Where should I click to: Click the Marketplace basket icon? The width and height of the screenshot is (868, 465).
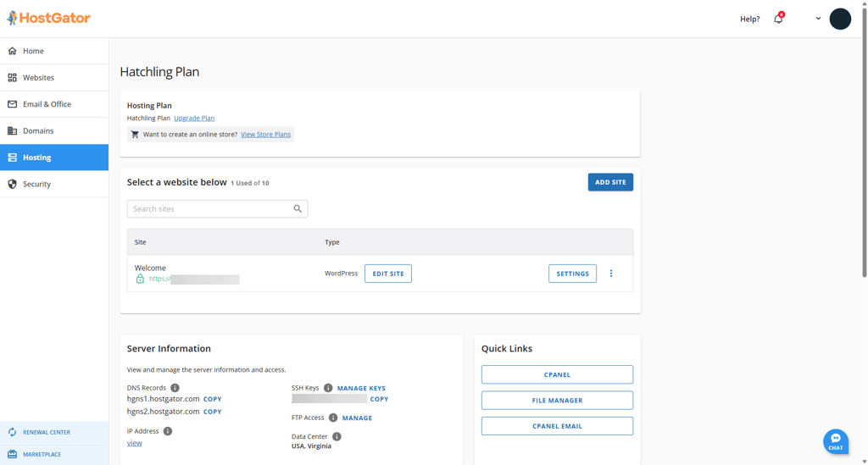12,455
